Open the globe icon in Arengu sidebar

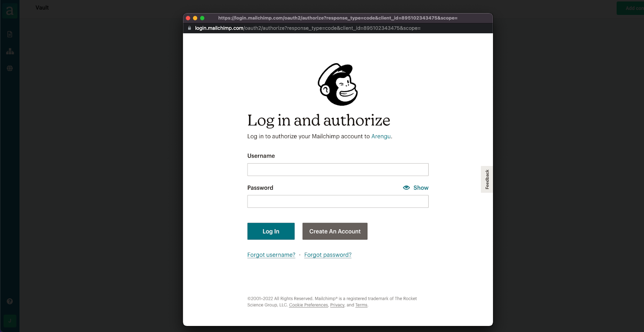pyautogui.click(x=10, y=68)
